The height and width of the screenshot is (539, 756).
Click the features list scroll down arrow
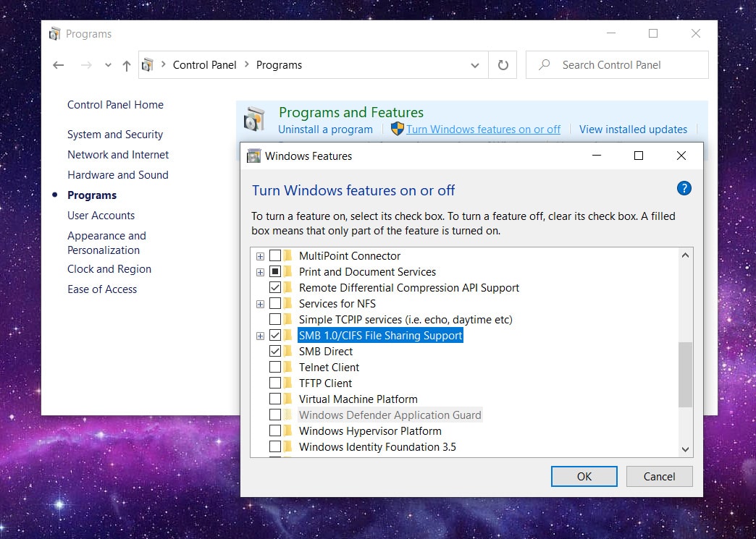[x=685, y=449]
